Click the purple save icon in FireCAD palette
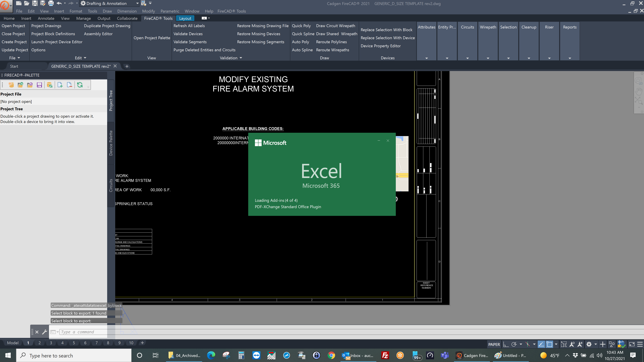The image size is (644, 362). pos(39,85)
